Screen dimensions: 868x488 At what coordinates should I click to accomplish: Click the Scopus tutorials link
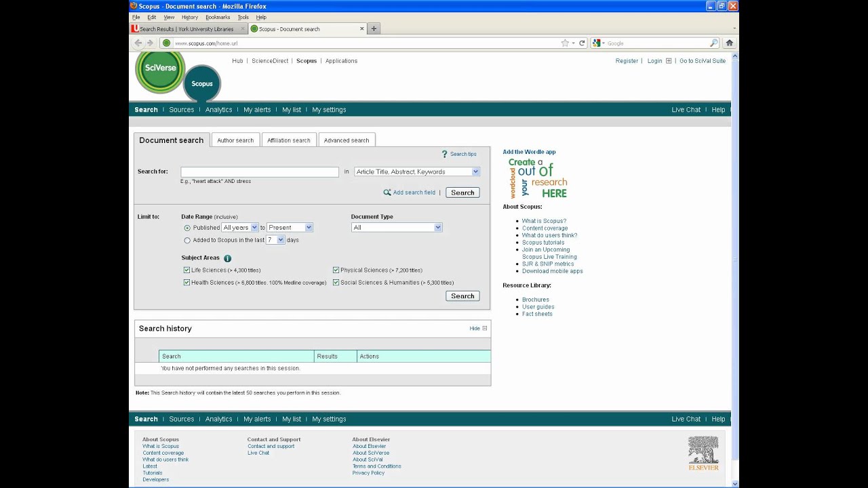coord(543,243)
